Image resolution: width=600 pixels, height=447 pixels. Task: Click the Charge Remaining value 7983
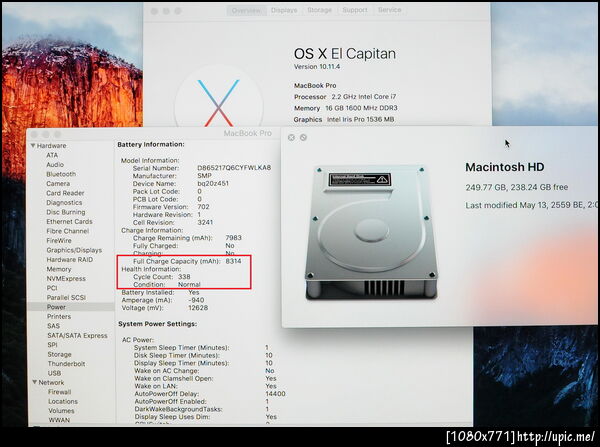(233, 238)
